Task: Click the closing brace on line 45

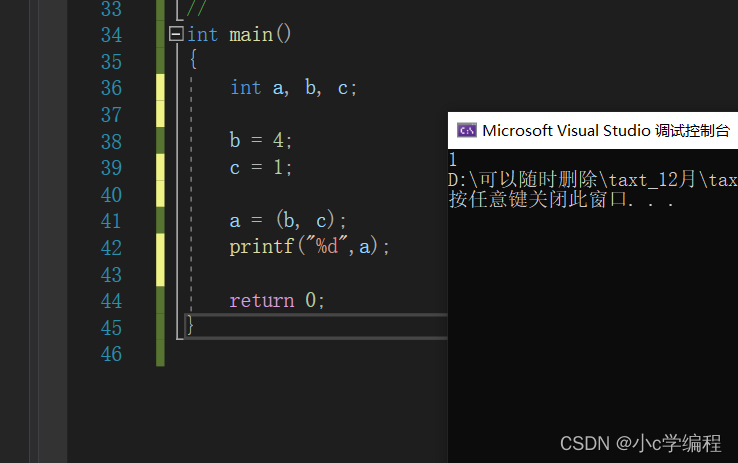Action: pyautogui.click(x=190, y=326)
